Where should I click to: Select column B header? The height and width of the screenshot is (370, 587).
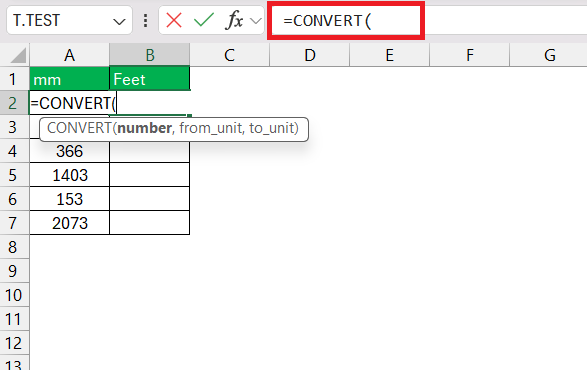[150, 55]
